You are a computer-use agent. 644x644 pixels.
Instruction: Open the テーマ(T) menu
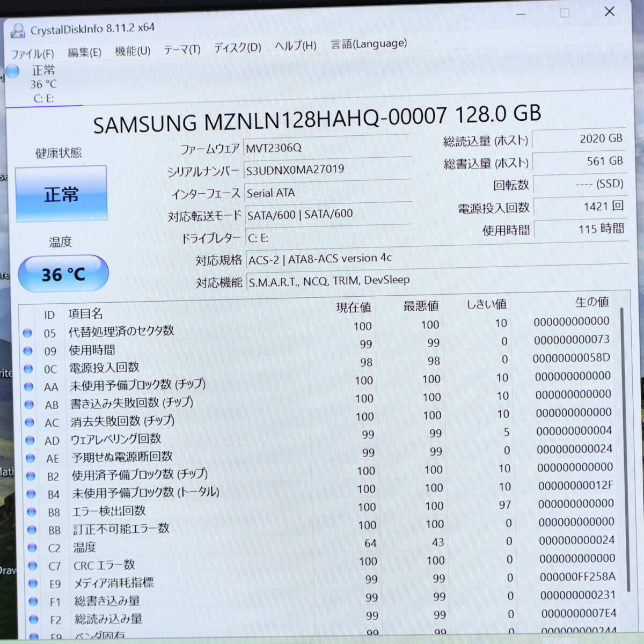182,49
